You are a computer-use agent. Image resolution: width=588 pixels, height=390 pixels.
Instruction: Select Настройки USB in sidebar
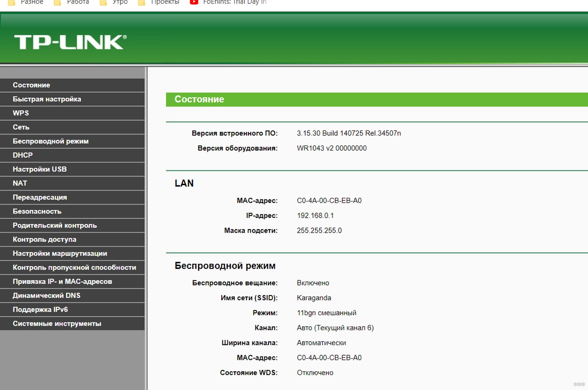tap(72, 169)
